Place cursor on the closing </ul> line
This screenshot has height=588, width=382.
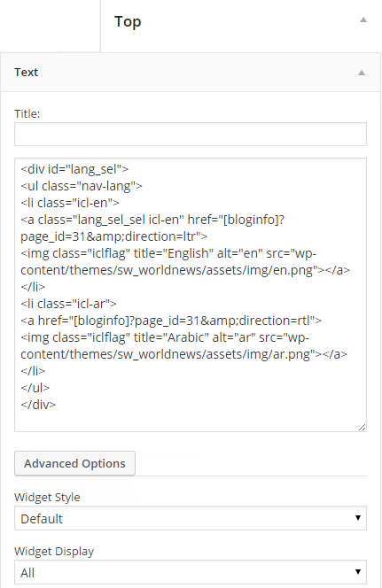coord(35,388)
